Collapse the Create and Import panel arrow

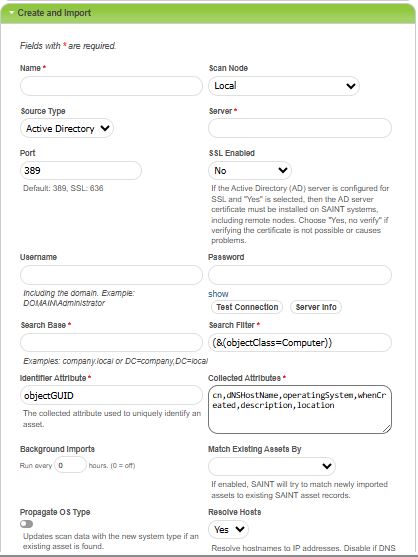11,13
